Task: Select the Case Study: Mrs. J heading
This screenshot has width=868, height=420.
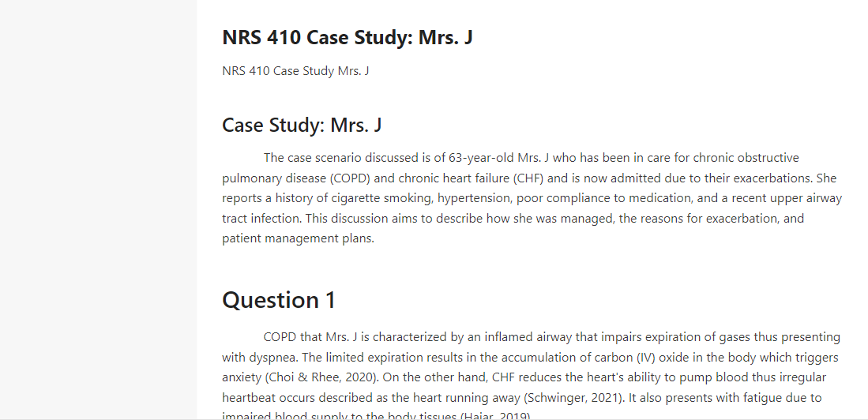Action: 302,125
